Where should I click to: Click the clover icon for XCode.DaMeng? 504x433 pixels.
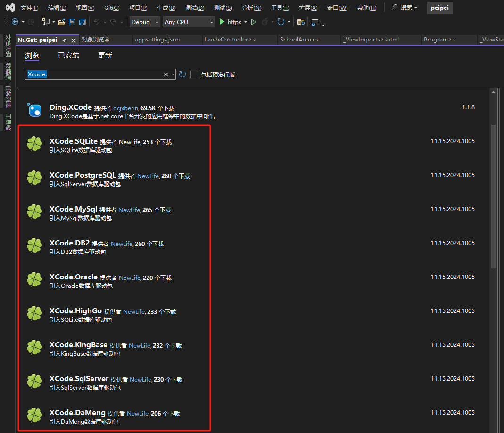coord(34,415)
